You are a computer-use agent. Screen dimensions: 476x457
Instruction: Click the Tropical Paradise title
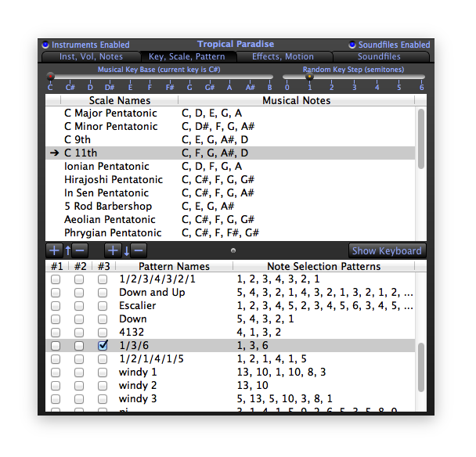[x=236, y=45]
